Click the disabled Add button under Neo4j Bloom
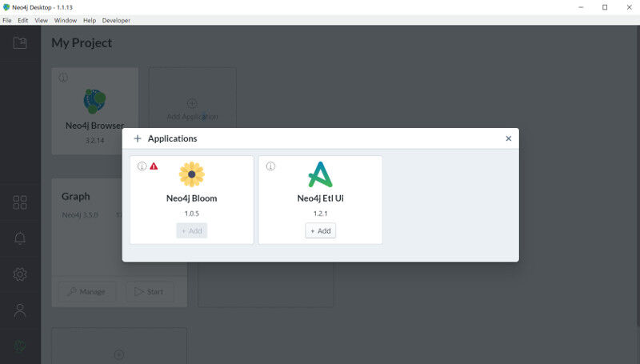The image size is (640, 364). (x=191, y=230)
